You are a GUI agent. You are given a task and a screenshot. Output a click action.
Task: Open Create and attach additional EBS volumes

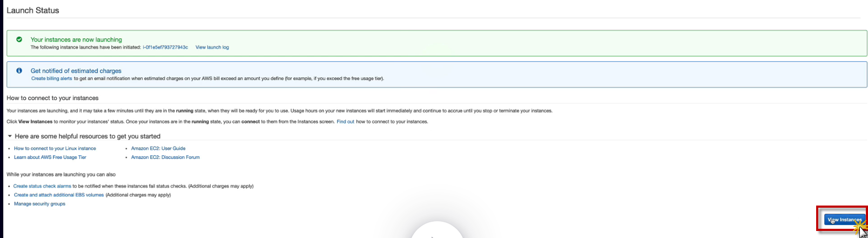point(59,195)
